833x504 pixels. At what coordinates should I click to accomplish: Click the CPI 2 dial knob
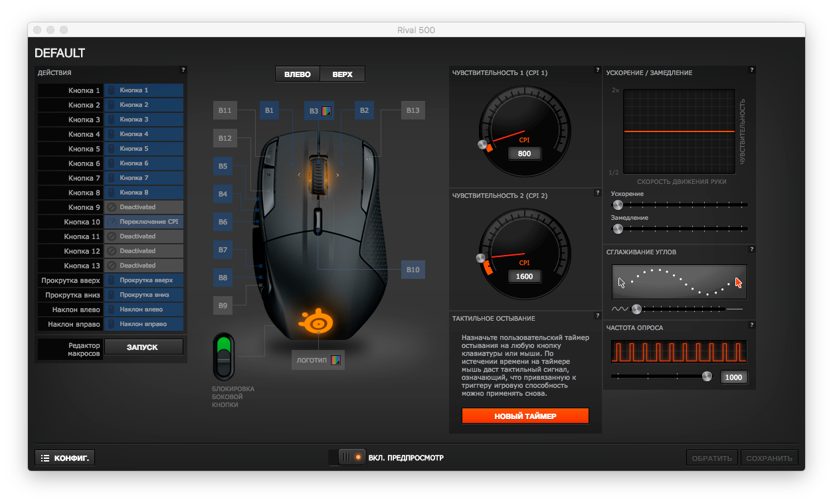coord(481,258)
